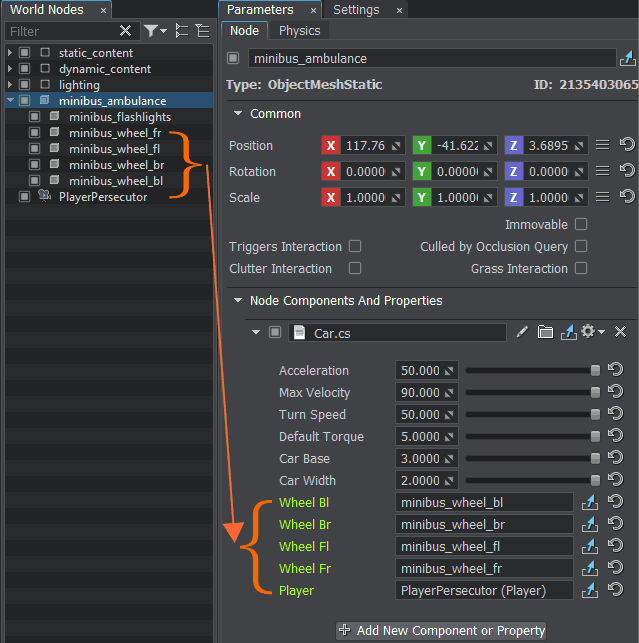Toggle the Triggers Interaction checkbox
Viewport: 639px width, 643px height.
tap(354, 246)
